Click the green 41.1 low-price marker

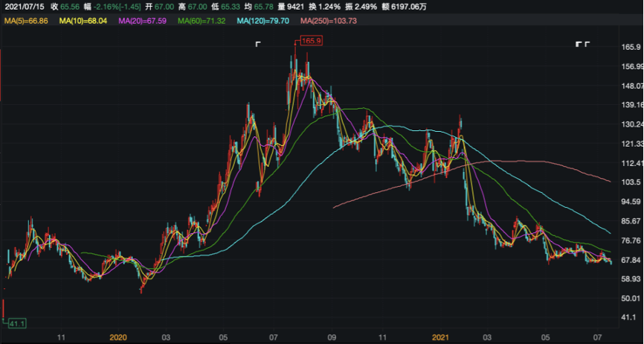18,324
